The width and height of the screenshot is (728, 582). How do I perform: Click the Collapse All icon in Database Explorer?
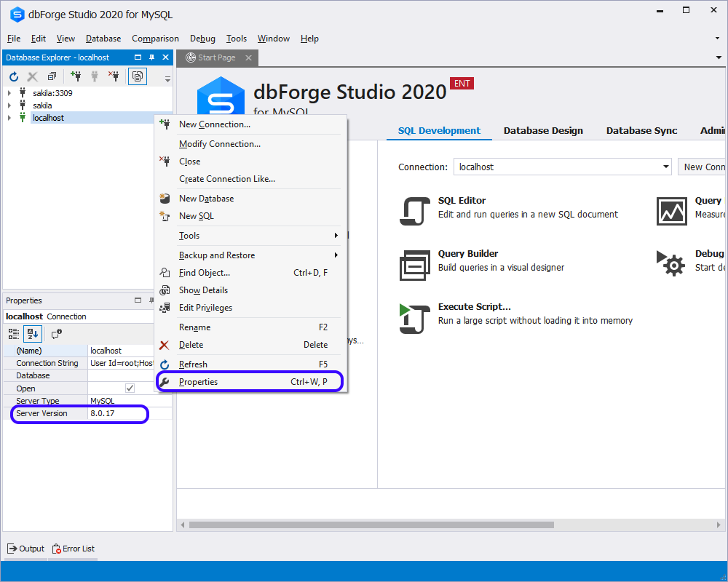click(x=52, y=76)
